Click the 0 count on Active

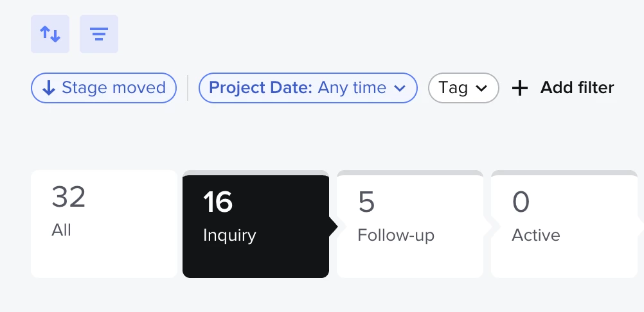521,202
